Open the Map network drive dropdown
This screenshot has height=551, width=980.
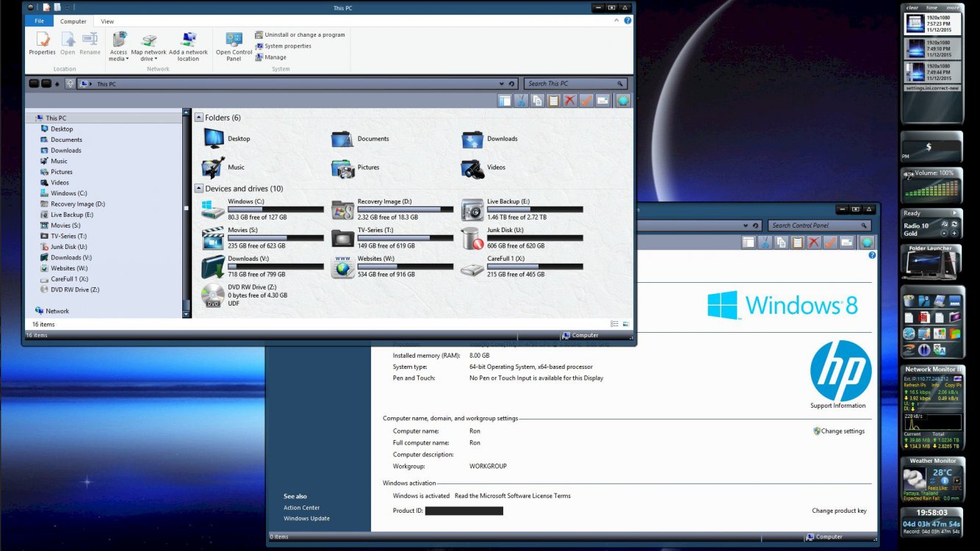pos(148,47)
